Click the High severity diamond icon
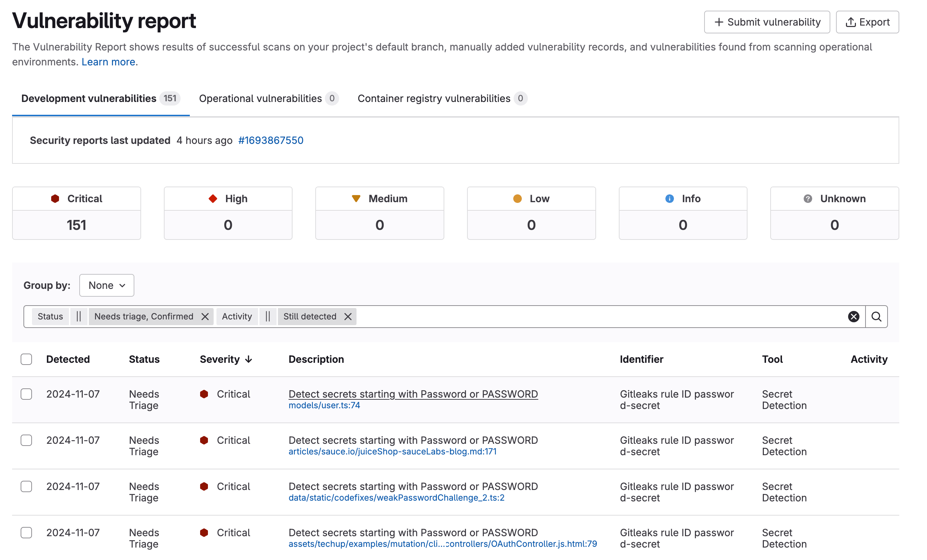927x560 pixels. point(214,198)
